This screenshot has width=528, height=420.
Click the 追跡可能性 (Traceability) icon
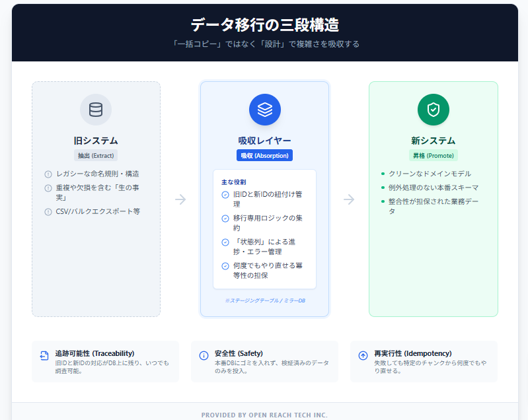44,355
